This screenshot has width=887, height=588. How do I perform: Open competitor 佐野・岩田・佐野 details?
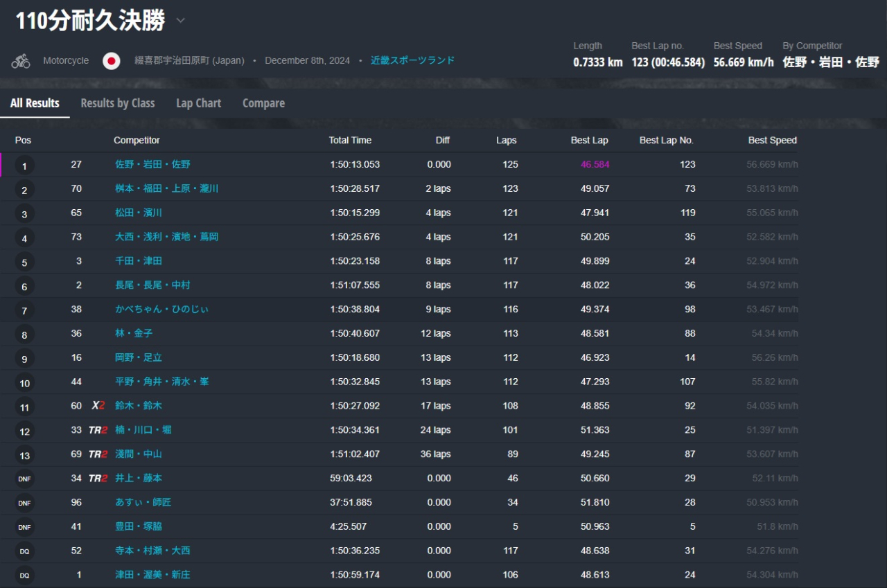(x=152, y=165)
